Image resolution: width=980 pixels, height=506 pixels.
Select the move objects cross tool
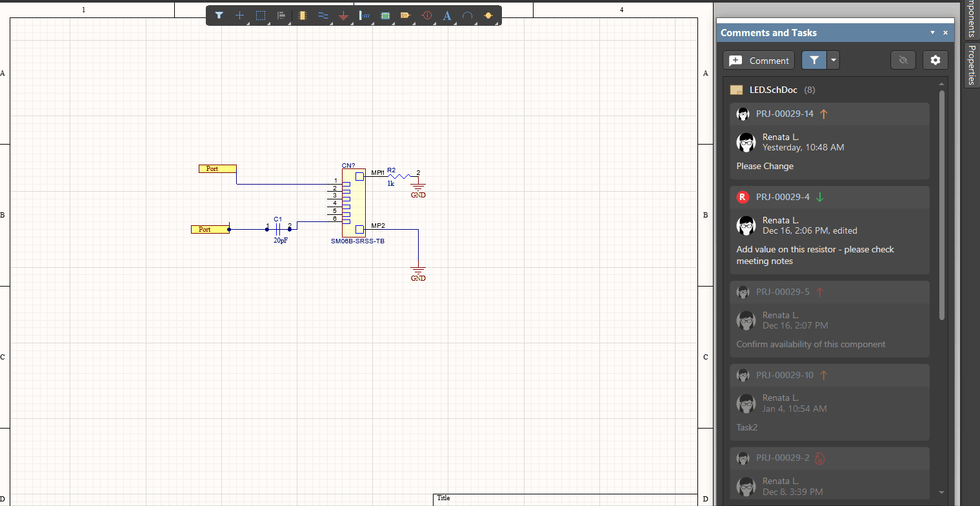click(240, 15)
